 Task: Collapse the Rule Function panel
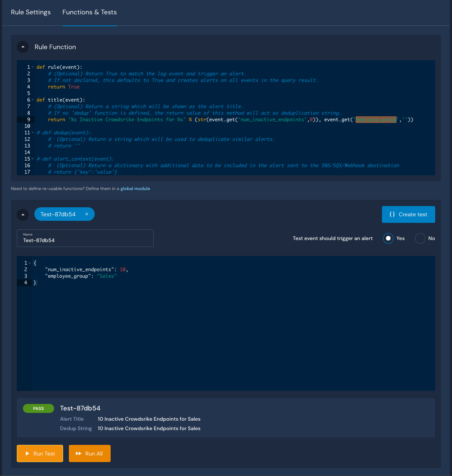tap(23, 47)
